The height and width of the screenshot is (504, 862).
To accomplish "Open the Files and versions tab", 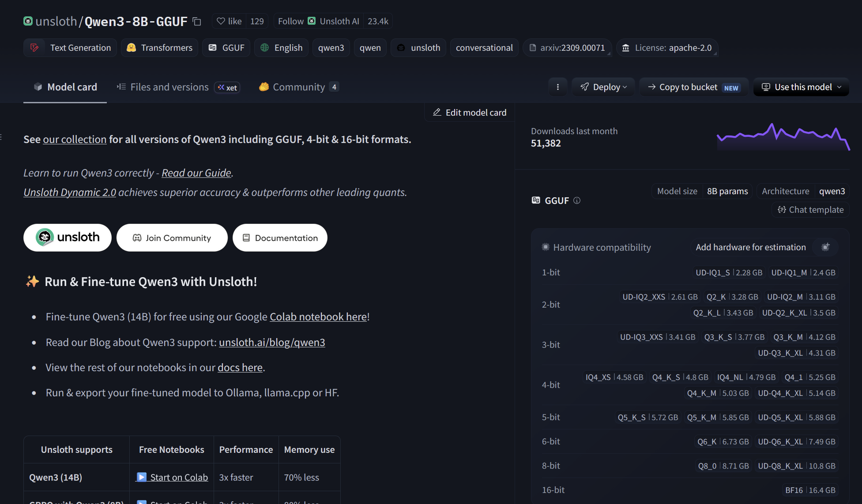I will coord(178,87).
